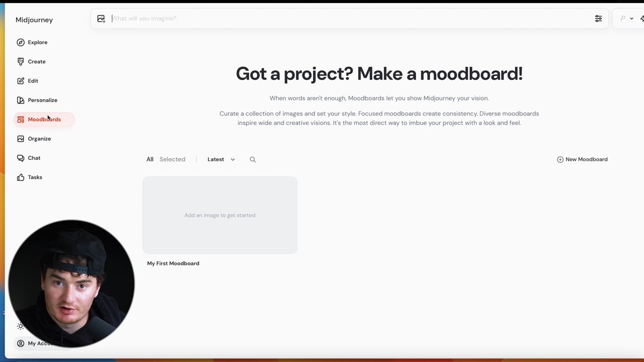Switch to the All filter tab

pos(150,159)
